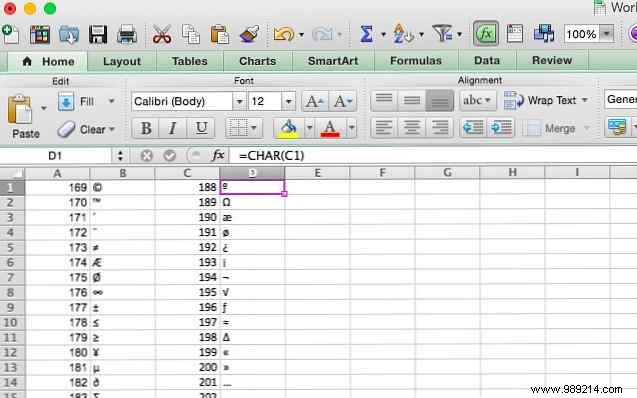Click the Open folder icon
This screenshot has width=637, height=398.
pyautogui.click(x=69, y=34)
